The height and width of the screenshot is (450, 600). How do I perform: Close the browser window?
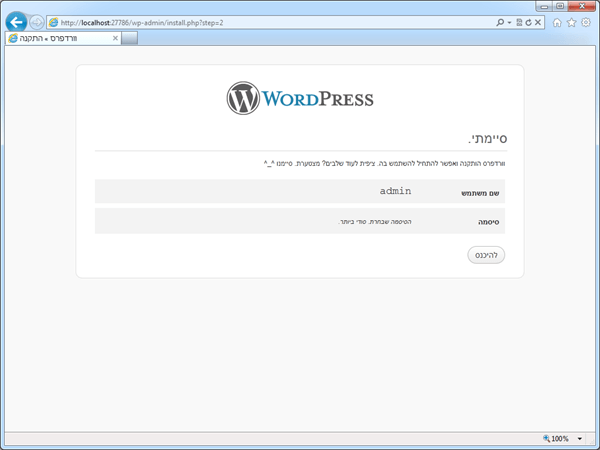coord(582,6)
